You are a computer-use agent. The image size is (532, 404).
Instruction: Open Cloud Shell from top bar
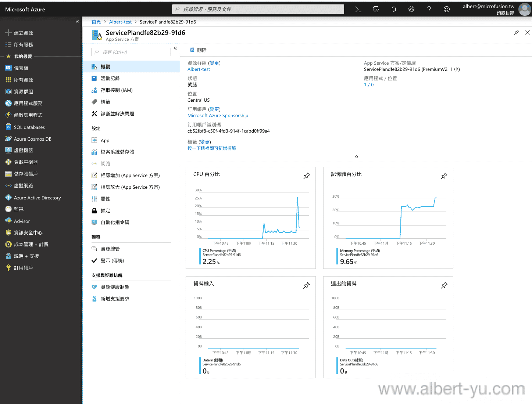[x=358, y=9]
